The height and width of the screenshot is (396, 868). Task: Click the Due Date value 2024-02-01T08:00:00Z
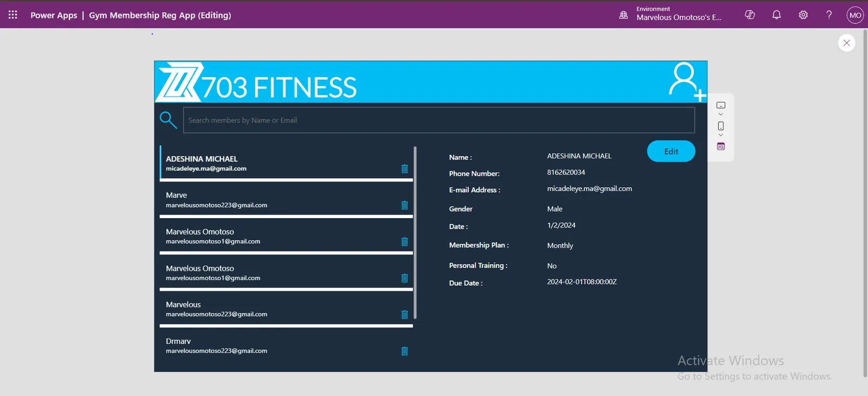[x=582, y=282]
